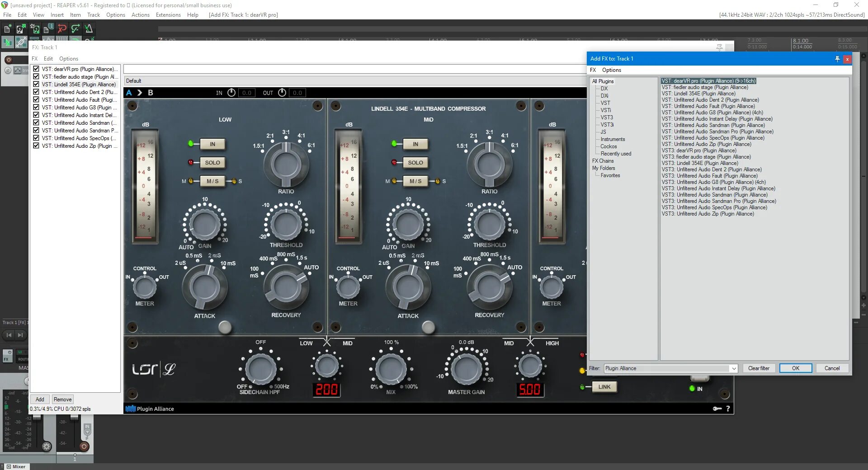Select plugin setting B
The width and height of the screenshot is (868, 470).
coord(151,93)
